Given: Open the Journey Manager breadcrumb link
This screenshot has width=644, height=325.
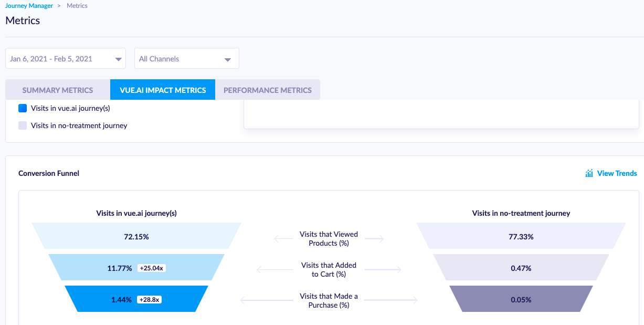Looking at the screenshot, I should click(29, 6).
